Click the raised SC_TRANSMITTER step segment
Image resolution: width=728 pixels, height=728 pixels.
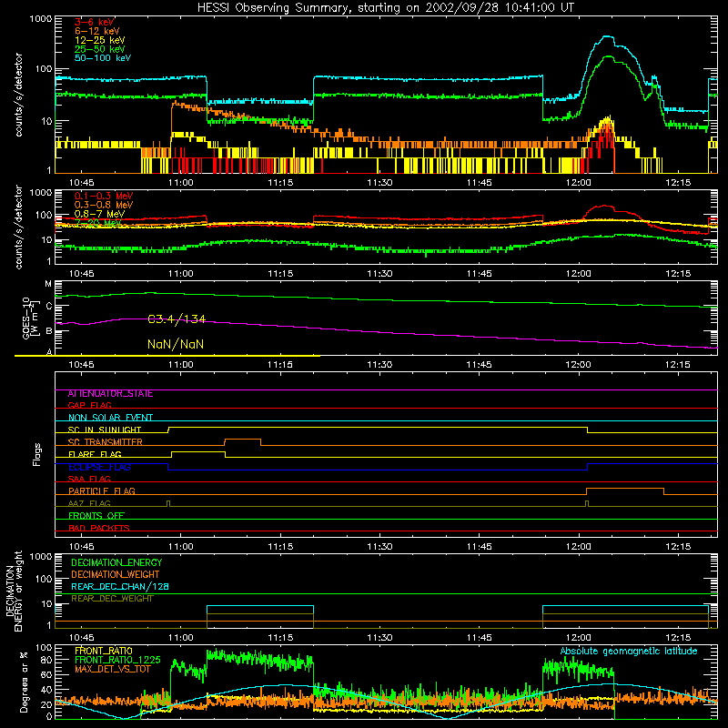[242, 440]
